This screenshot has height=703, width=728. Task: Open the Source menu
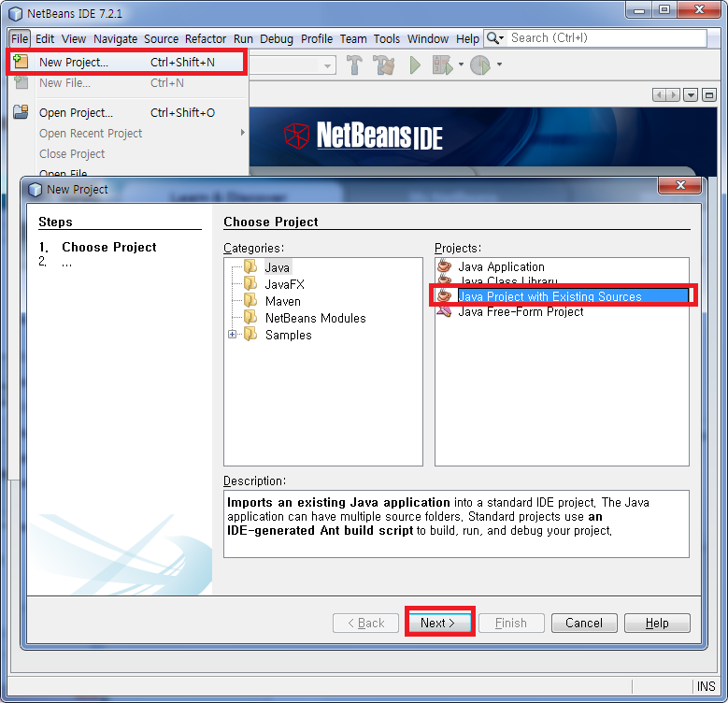pyautogui.click(x=161, y=38)
